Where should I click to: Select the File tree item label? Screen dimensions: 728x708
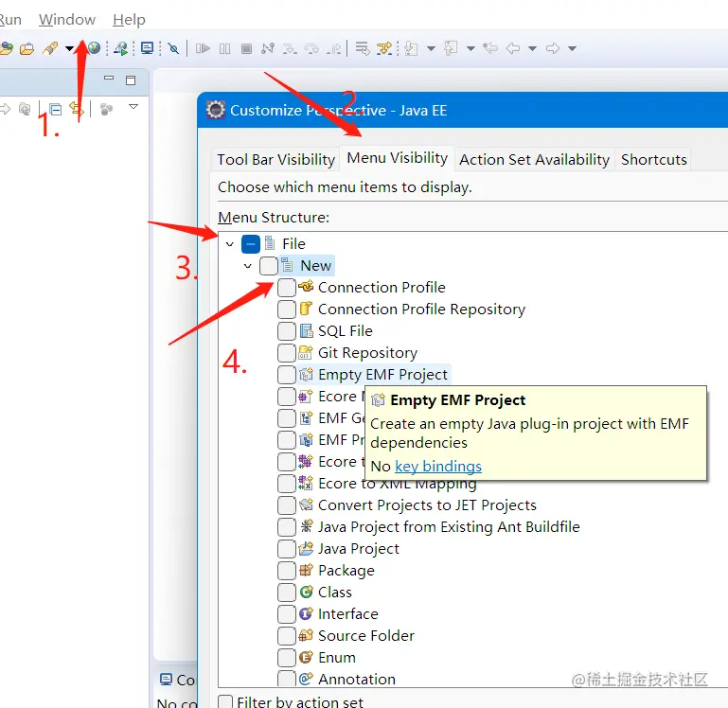(293, 244)
